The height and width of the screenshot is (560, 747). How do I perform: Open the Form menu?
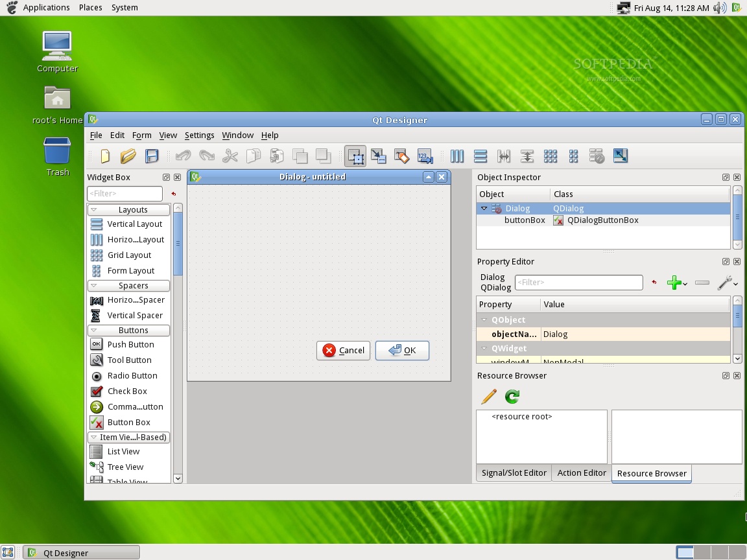(141, 135)
